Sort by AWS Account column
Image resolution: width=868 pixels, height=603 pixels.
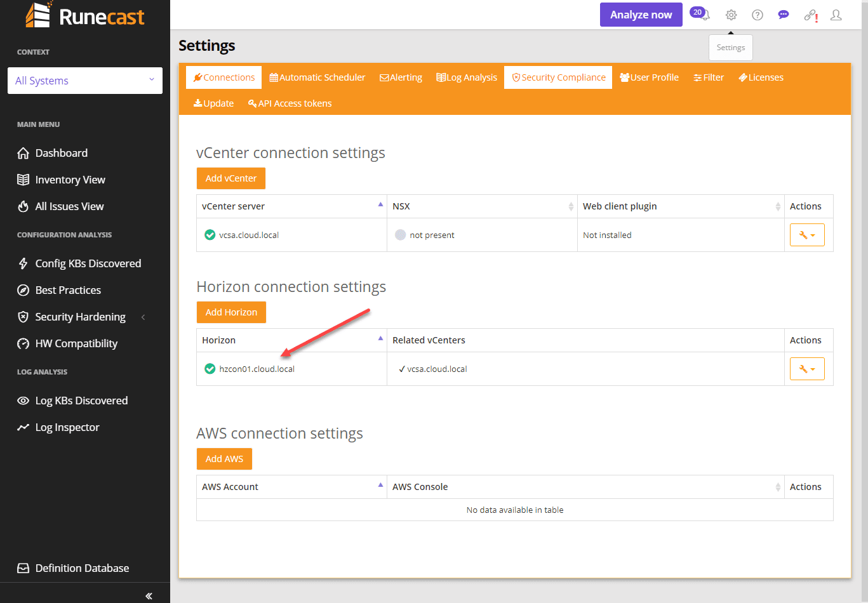292,487
